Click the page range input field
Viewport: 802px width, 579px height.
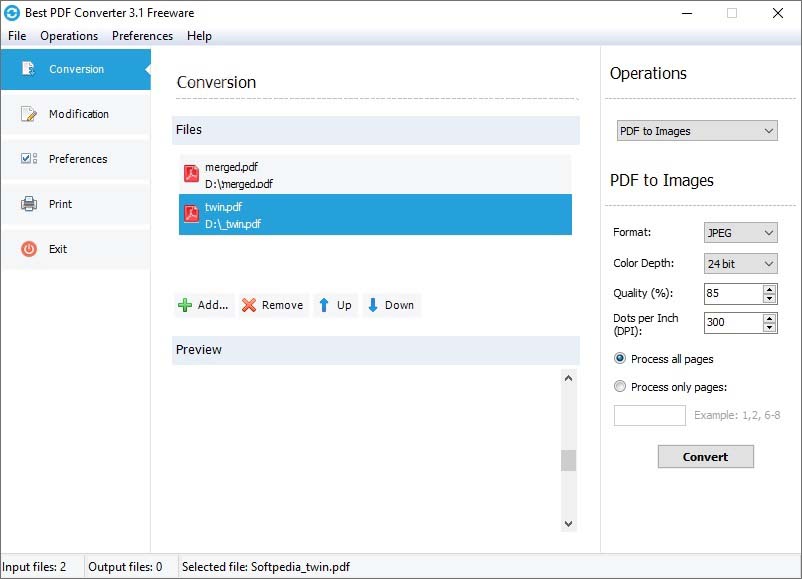(650, 415)
